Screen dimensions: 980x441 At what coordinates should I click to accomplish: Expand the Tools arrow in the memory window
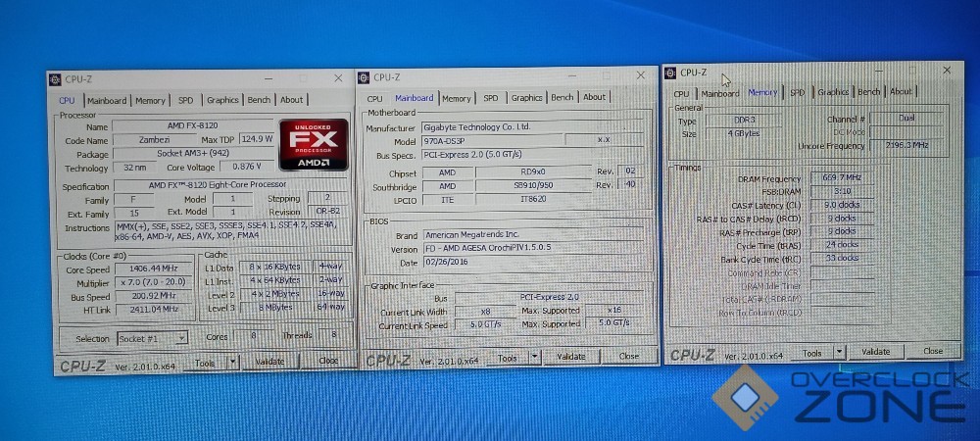pyautogui.click(x=841, y=352)
